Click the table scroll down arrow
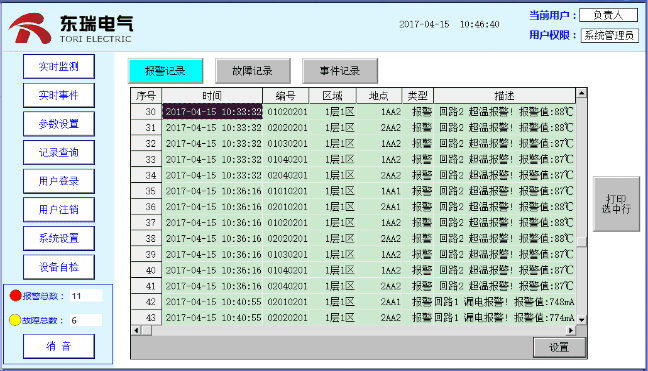The height and width of the screenshot is (371, 648). (581, 320)
